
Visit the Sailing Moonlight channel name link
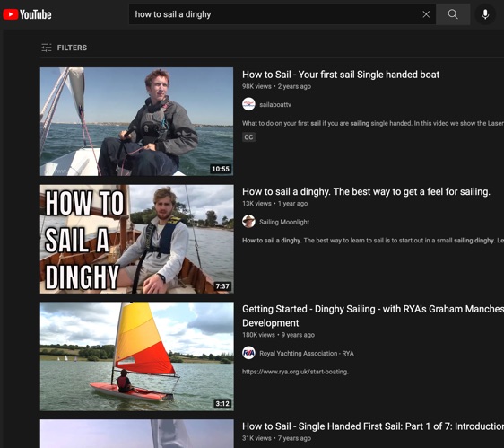point(284,222)
